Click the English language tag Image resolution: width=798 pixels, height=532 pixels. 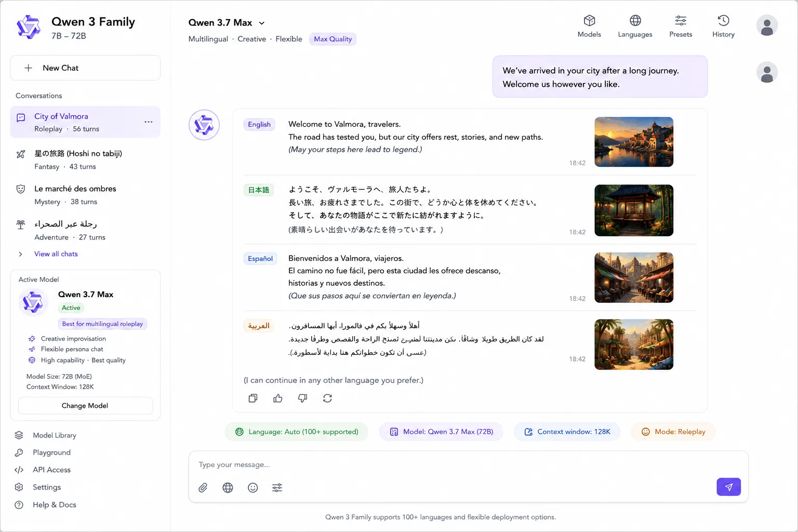click(259, 125)
